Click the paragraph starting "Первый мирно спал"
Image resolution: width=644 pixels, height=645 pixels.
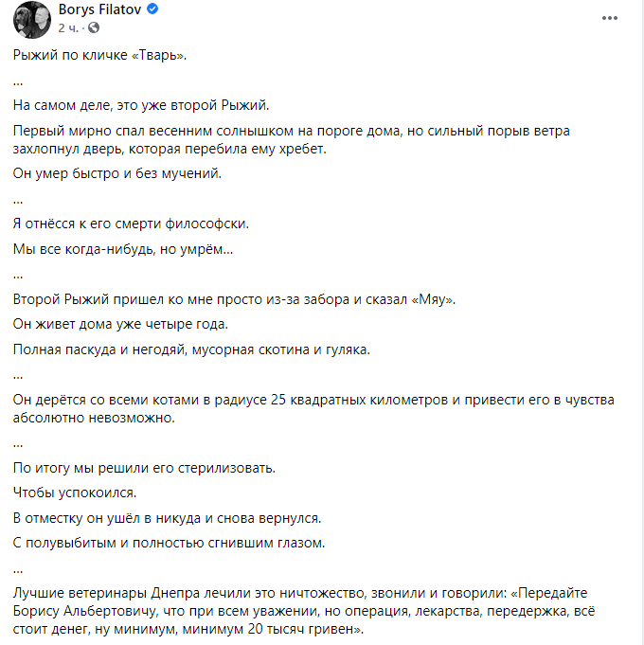coord(292,139)
